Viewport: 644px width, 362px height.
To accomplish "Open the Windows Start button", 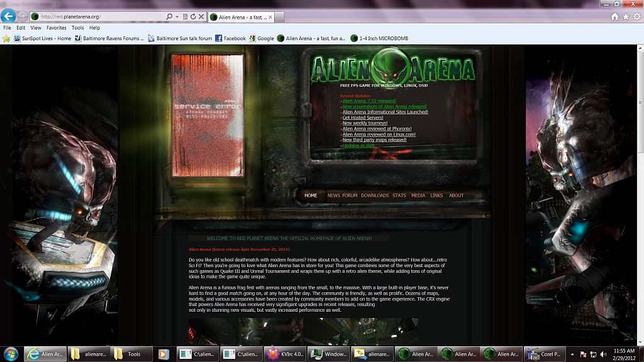I will (11, 354).
